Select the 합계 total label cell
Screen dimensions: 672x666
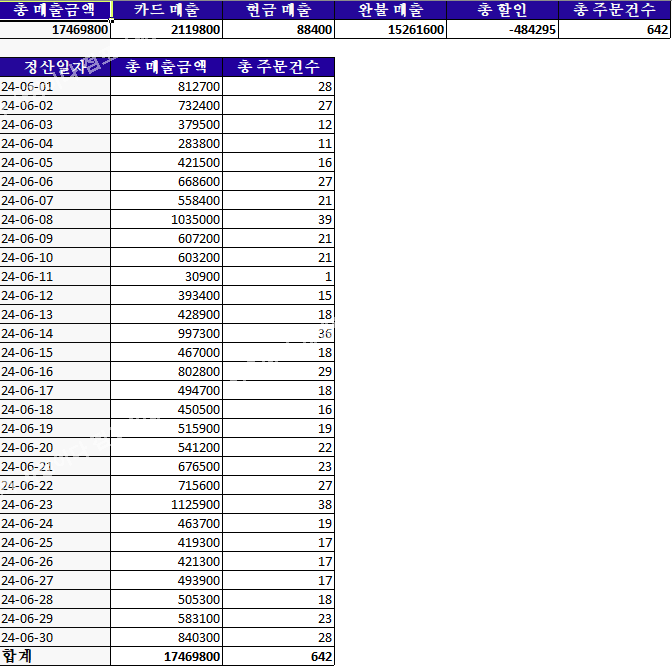pos(55,656)
